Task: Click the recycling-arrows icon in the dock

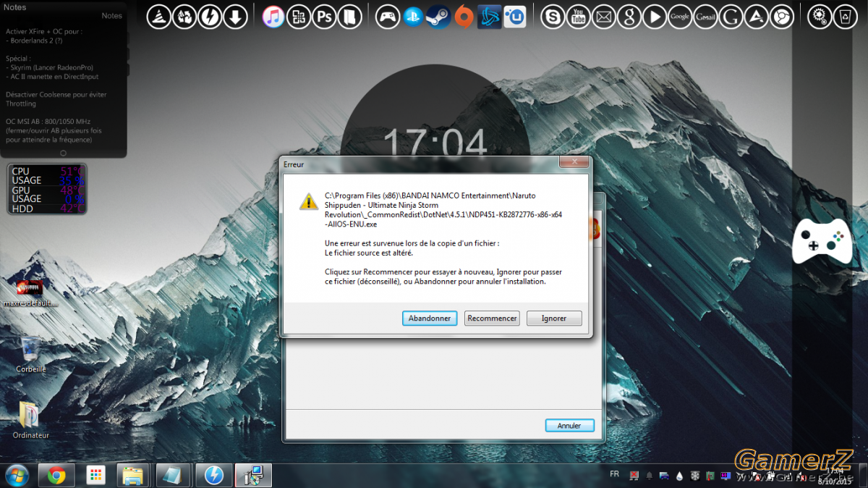Action: coord(184,17)
